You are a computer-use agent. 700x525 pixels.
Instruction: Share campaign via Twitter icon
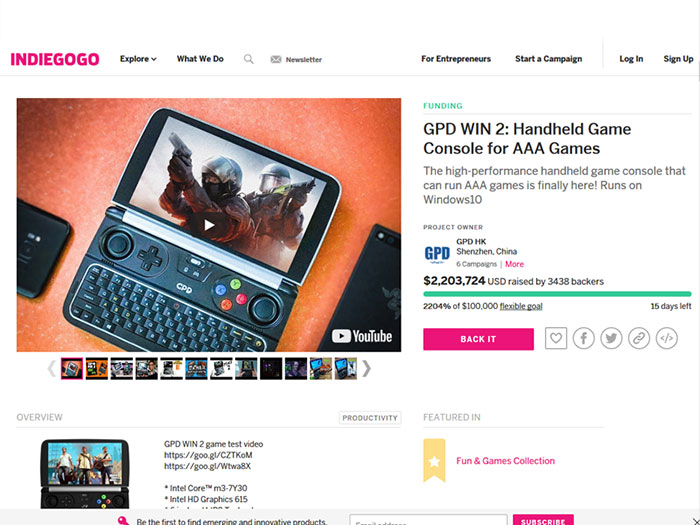(x=611, y=338)
